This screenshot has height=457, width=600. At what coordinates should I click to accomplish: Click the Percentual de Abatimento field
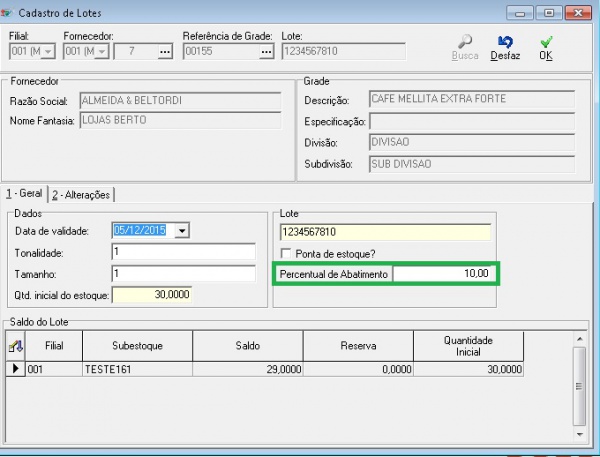point(444,273)
